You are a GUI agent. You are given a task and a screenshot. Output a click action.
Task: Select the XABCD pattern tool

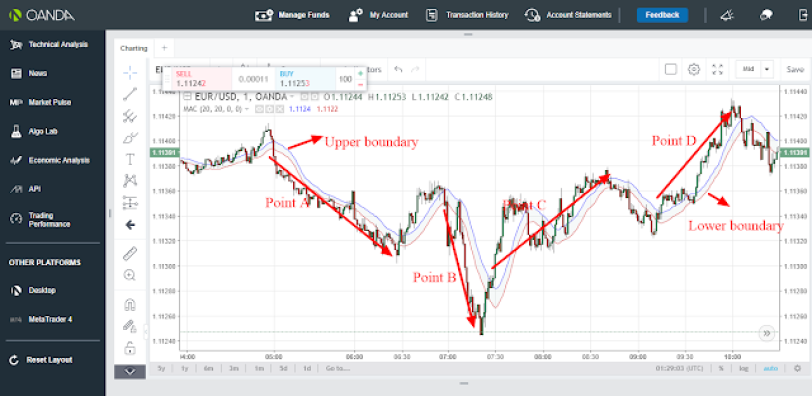(x=130, y=181)
